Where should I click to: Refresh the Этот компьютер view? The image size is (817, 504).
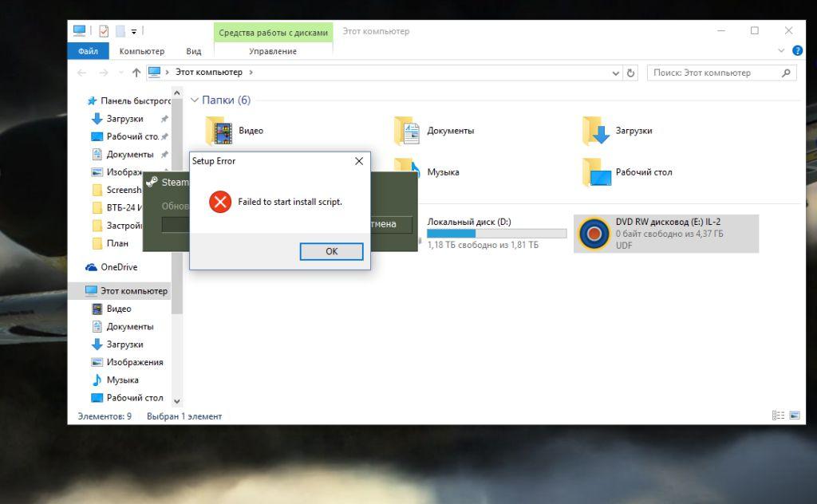(630, 73)
